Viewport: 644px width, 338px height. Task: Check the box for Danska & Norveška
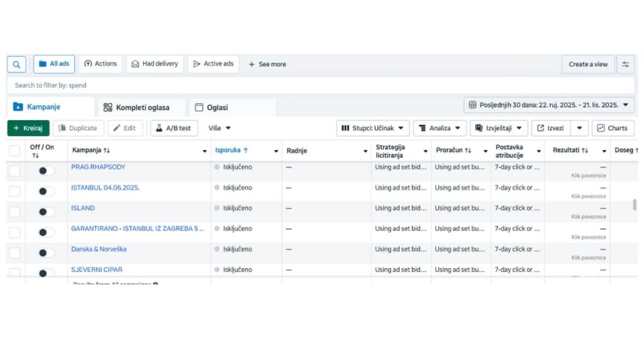(14, 253)
